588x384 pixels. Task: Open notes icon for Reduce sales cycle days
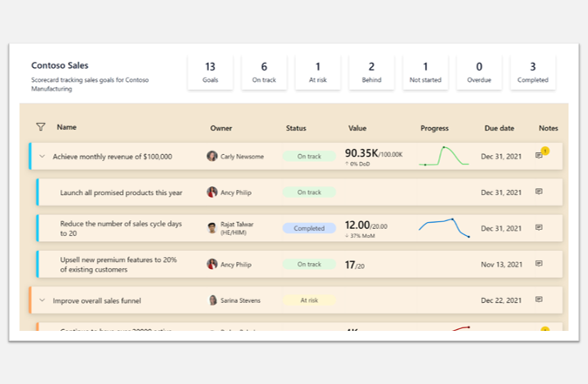(x=538, y=227)
